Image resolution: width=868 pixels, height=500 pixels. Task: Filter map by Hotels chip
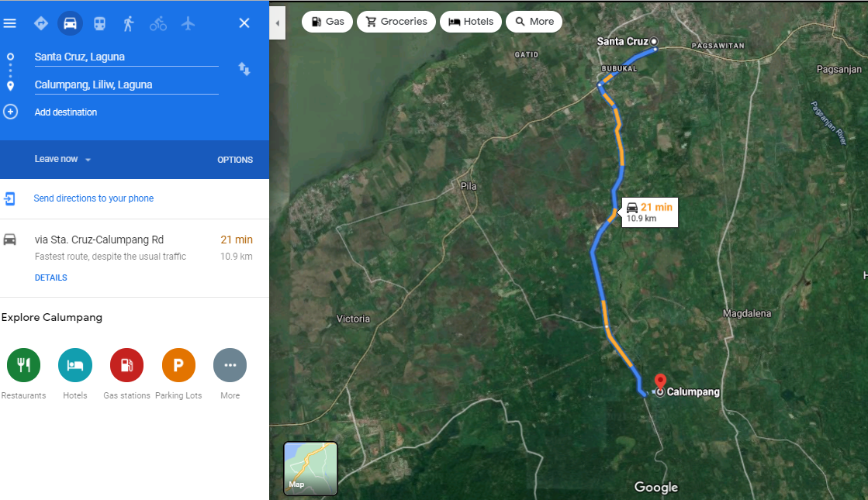click(x=471, y=22)
